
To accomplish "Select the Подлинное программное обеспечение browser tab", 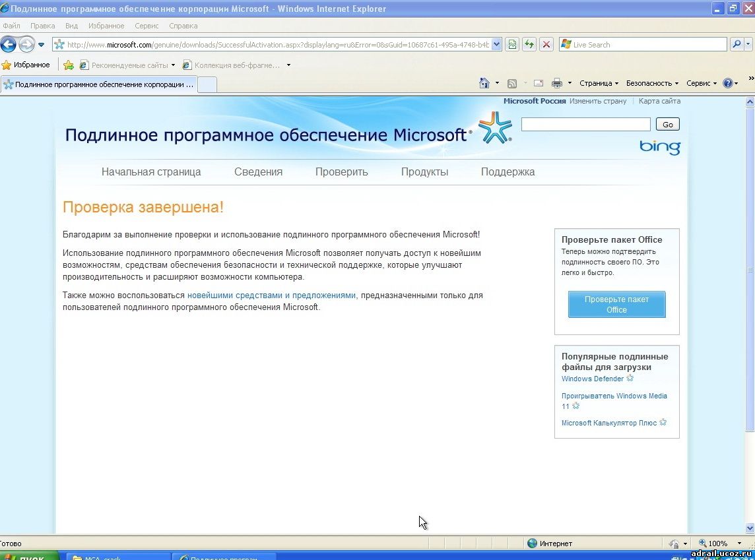I will [x=99, y=84].
